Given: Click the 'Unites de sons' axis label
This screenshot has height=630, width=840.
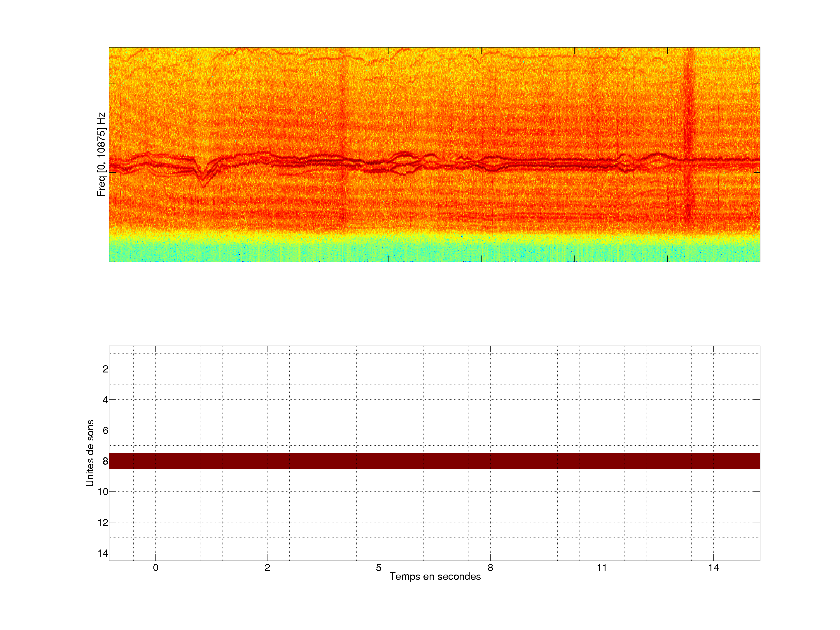Looking at the screenshot, I should [x=90, y=453].
